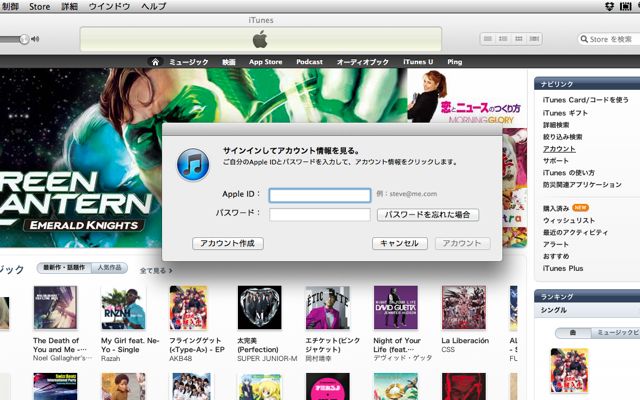Click the シングル ranking header
The height and width of the screenshot is (400, 640).
pyautogui.click(x=553, y=310)
